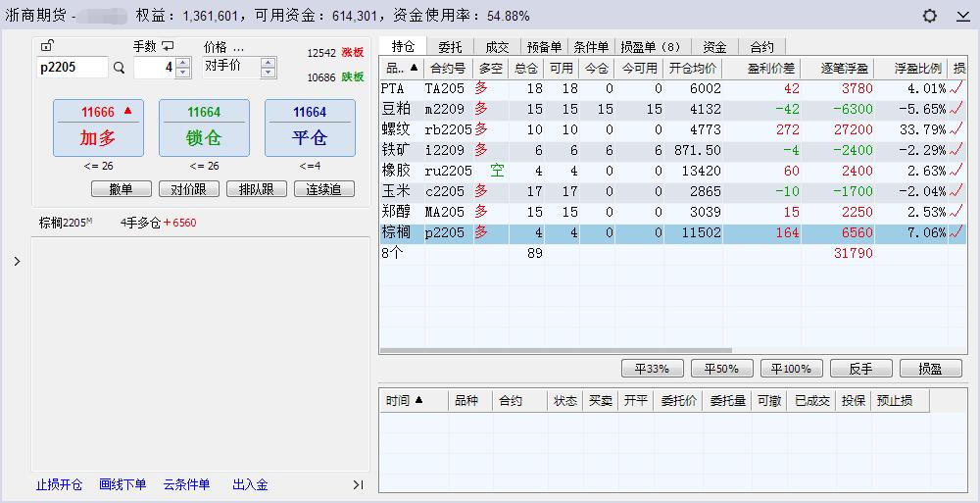Open the 止损开仓 link
The image size is (980, 503).
tap(59, 484)
